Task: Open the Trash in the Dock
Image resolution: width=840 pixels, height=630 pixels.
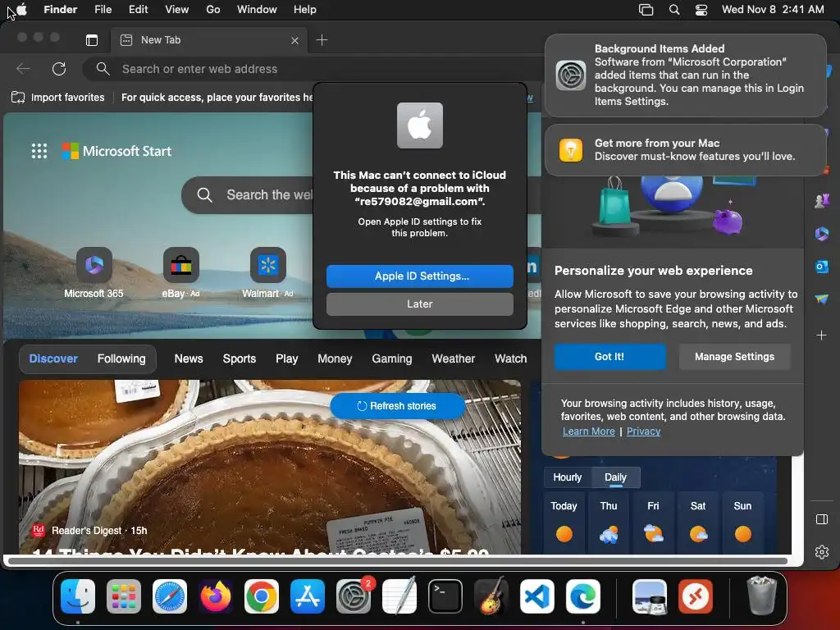Action: pos(761,596)
